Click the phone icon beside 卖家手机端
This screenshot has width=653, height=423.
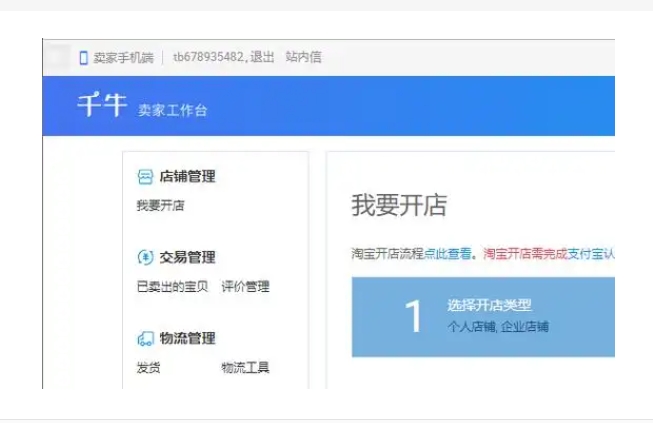click(83, 57)
